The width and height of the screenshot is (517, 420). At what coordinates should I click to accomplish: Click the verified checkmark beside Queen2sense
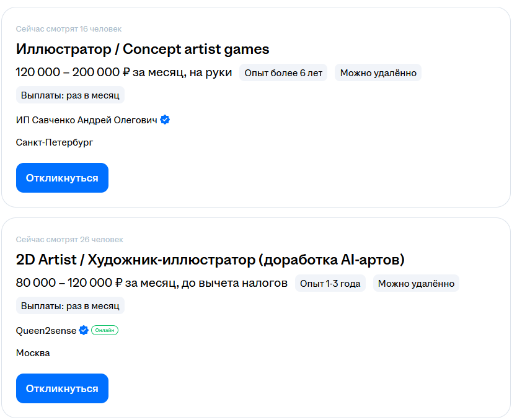coord(83,330)
